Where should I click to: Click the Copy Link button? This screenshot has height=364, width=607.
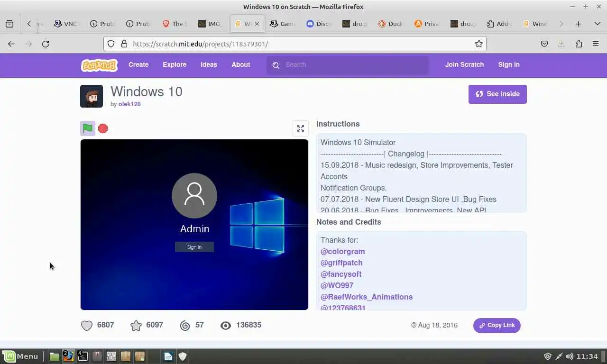(x=497, y=326)
